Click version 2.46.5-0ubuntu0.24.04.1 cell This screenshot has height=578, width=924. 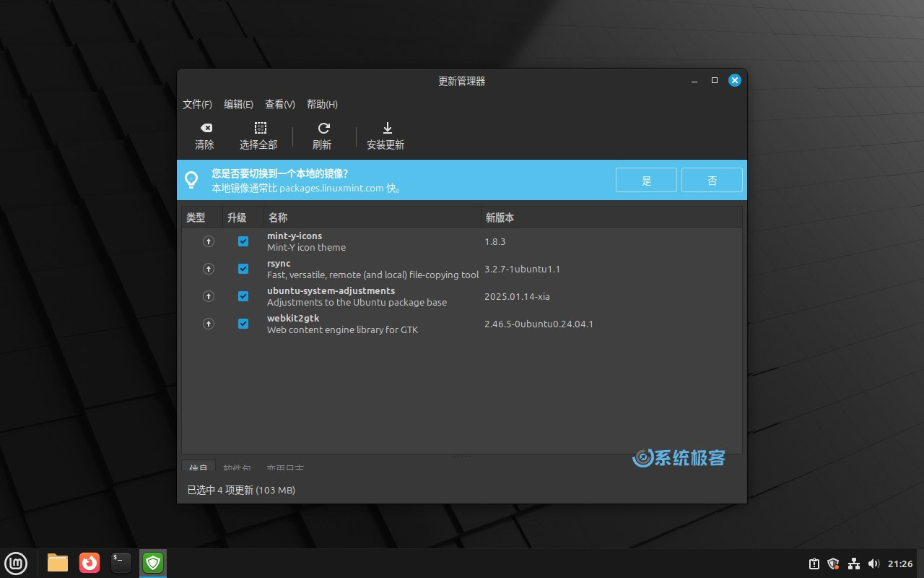(539, 324)
